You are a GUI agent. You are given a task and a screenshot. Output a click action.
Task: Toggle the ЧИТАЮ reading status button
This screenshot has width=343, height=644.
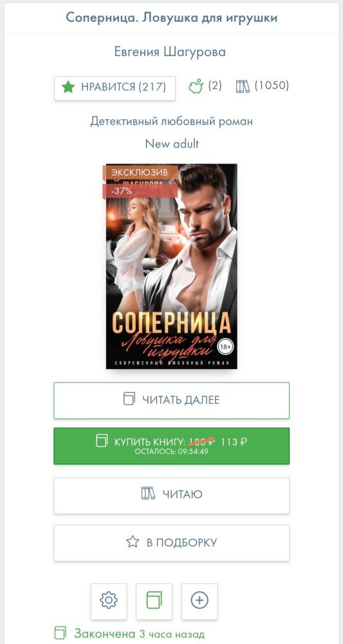click(171, 495)
